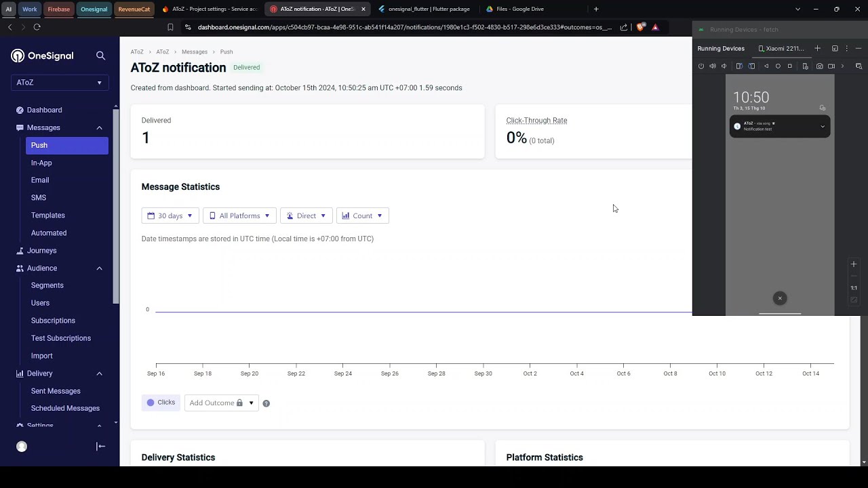Show more toolbar actions via right chevron
This screenshot has height=488, width=868.
[x=843, y=66]
